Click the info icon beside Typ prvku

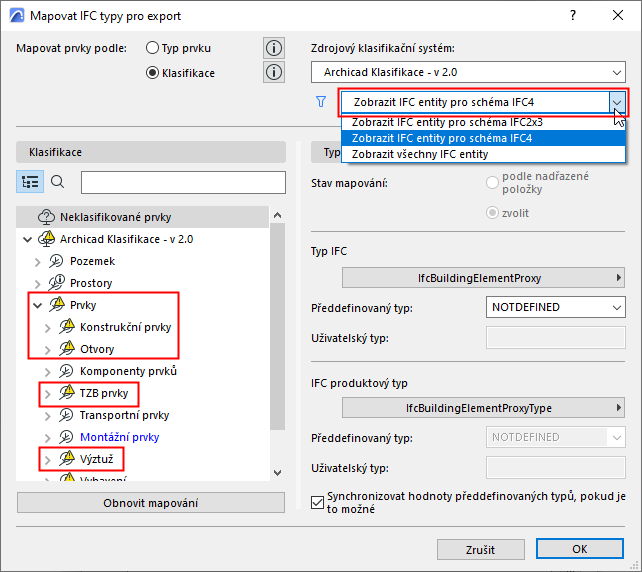274,48
